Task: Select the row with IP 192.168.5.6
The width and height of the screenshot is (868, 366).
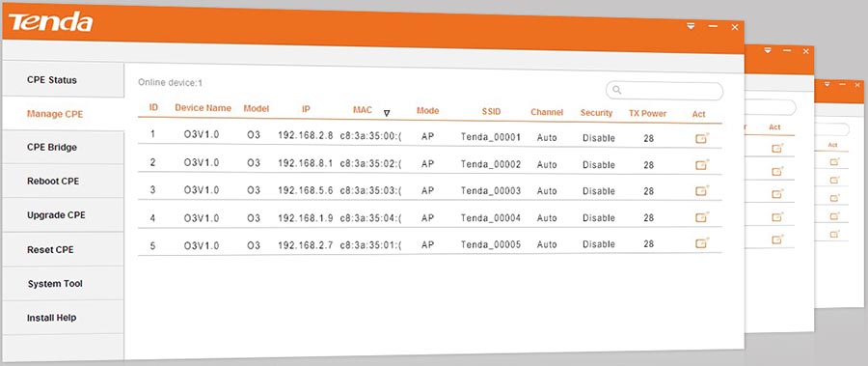Action: tap(429, 190)
